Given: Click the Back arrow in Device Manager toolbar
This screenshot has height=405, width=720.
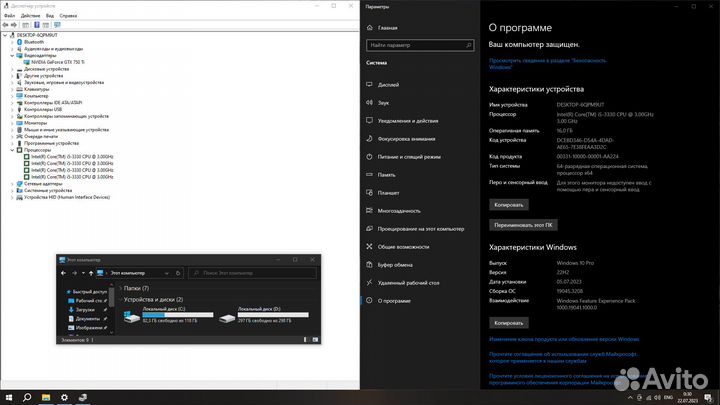Looking at the screenshot, I should point(6,25).
